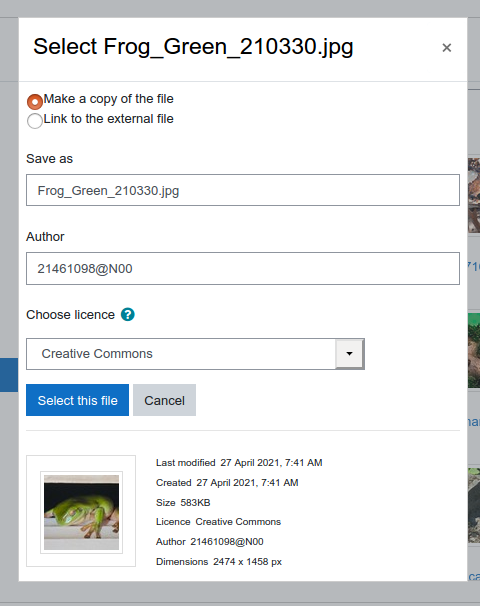Click the Select this file button
The width and height of the screenshot is (480, 606).
click(77, 400)
